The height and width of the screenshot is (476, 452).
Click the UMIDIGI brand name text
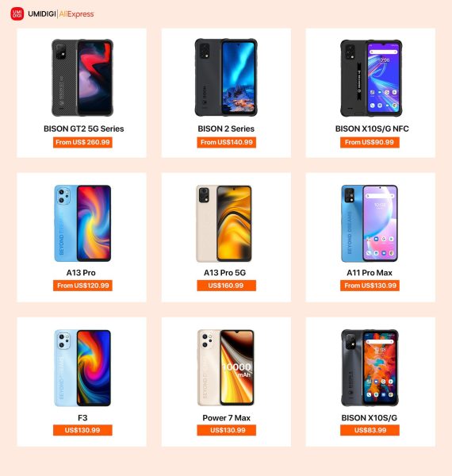tap(42, 14)
